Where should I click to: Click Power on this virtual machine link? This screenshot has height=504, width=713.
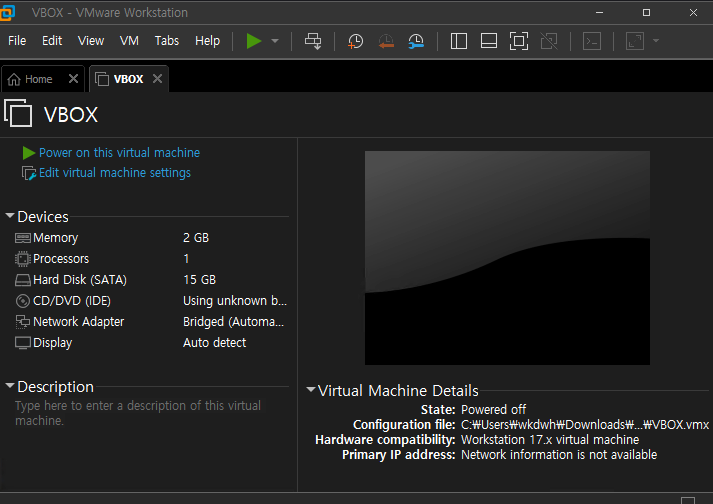coord(119,153)
